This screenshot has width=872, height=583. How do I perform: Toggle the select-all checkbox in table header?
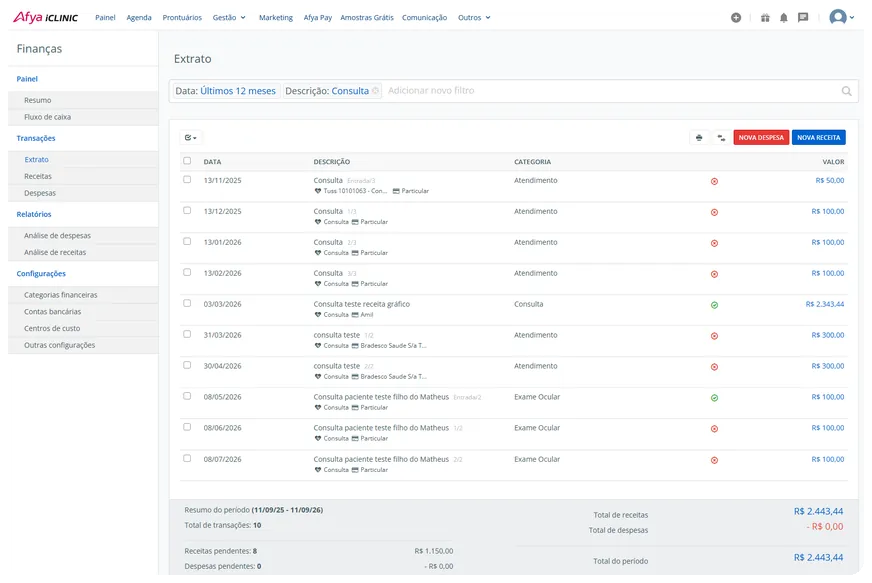click(x=187, y=161)
